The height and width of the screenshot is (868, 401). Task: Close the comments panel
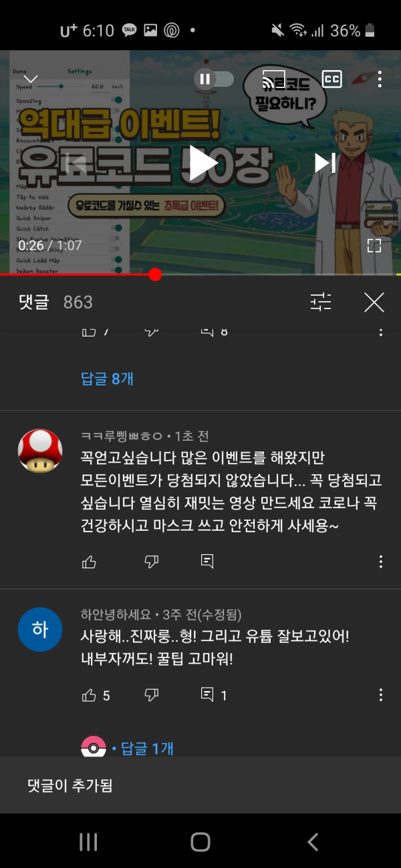374,302
